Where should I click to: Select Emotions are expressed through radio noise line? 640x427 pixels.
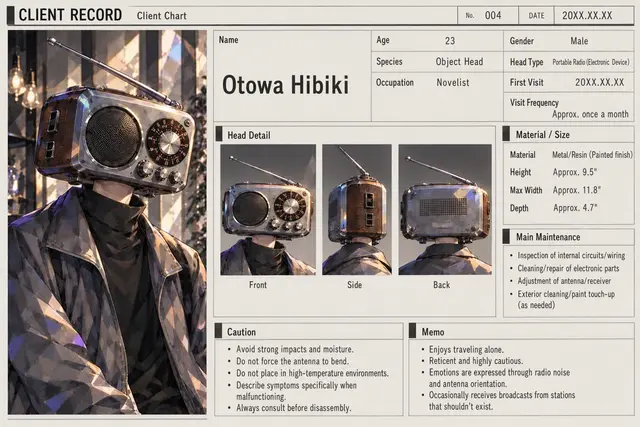click(x=499, y=378)
